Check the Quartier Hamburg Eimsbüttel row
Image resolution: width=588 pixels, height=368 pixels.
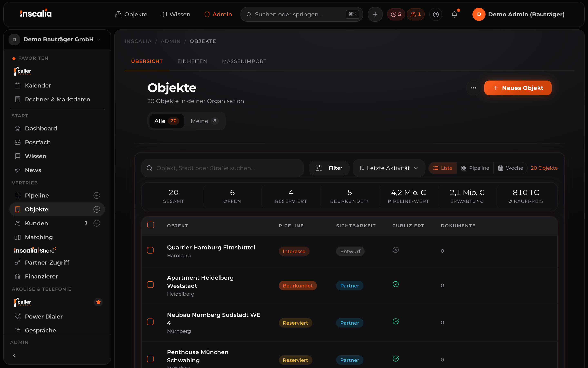[x=150, y=250]
